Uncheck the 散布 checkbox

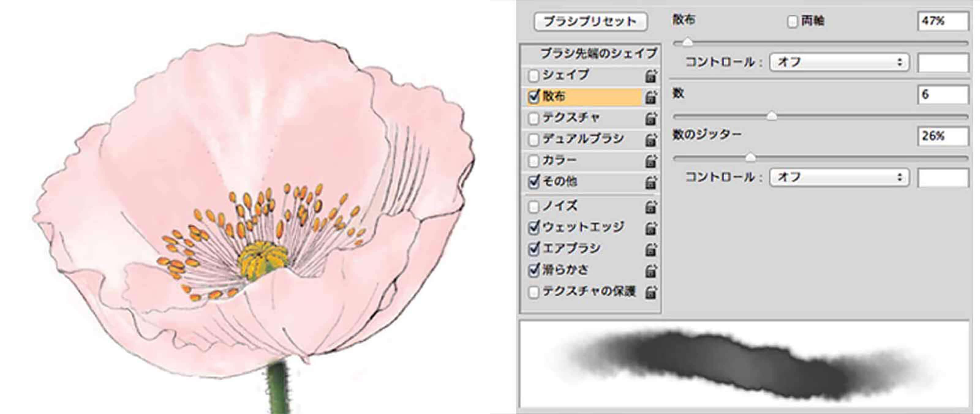click(534, 97)
